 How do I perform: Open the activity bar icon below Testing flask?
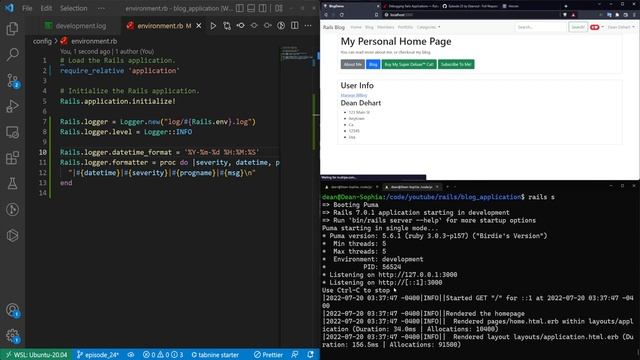(12, 209)
